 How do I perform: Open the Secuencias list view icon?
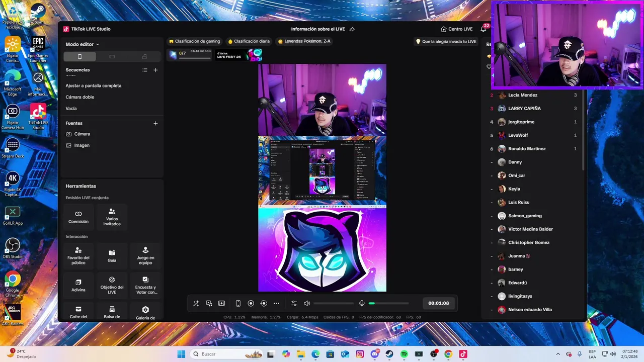tap(145, 70)
